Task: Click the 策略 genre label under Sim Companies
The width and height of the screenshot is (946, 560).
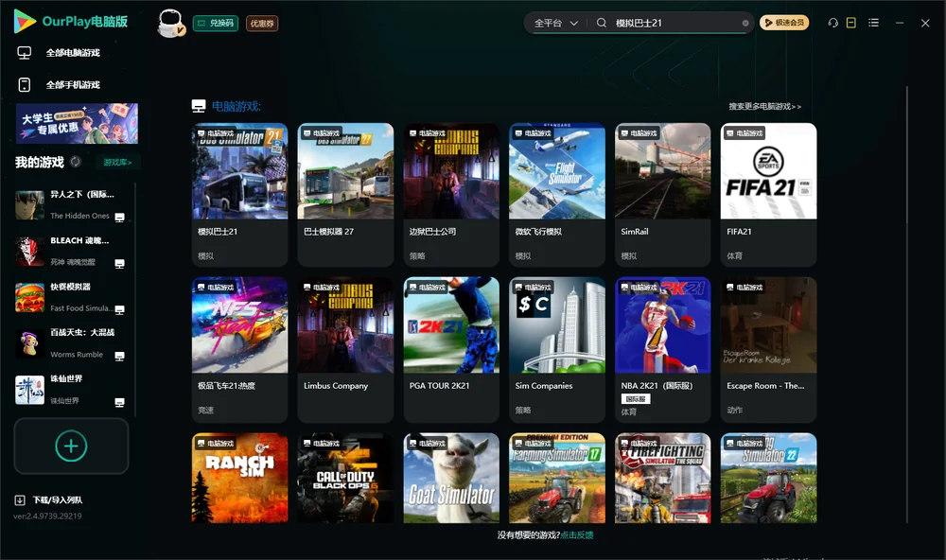Action: point(523,411)
